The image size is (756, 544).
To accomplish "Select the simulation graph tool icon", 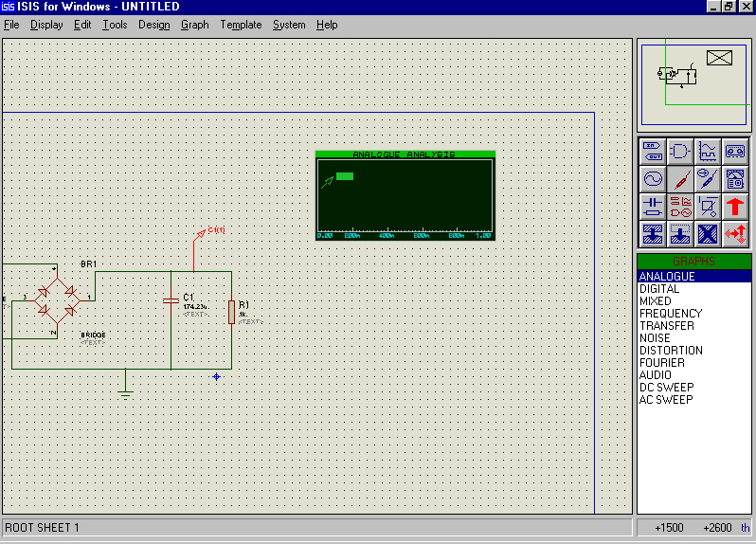I will coord(708,150).
